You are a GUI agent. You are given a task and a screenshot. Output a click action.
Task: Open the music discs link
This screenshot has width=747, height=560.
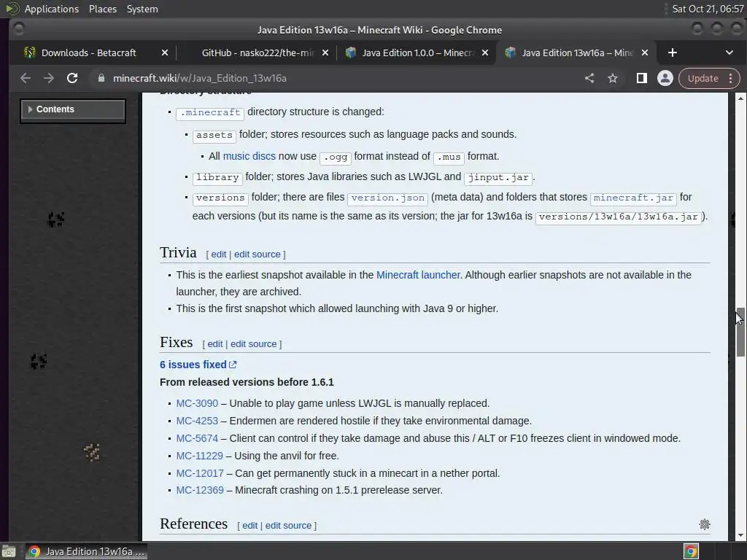[249, 156]
